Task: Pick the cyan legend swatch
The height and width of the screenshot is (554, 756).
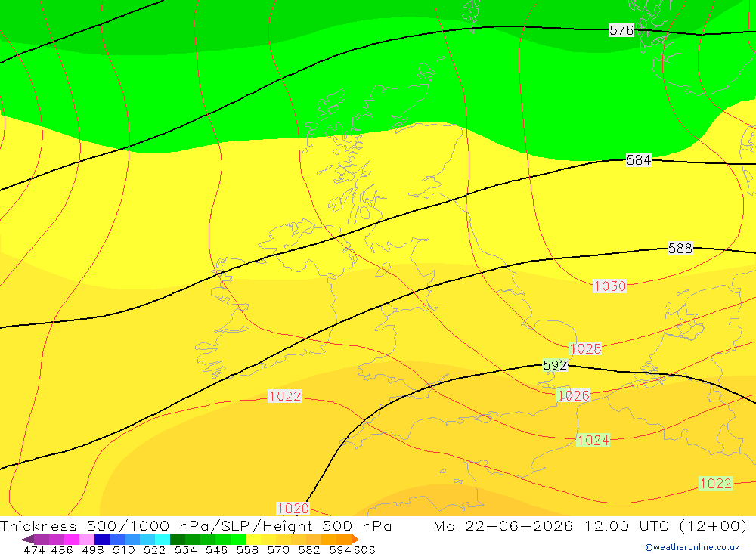Action: coord(163,539)
